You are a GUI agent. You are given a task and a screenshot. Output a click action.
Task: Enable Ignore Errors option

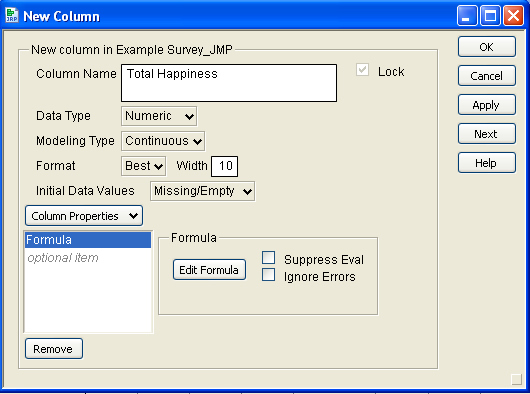(268, 275)
